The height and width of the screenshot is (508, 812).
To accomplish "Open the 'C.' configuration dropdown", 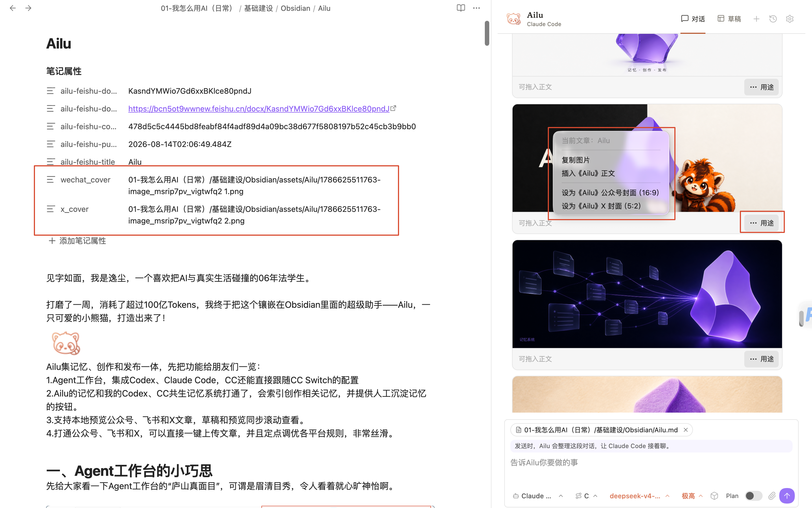I will tap(586, 496).
